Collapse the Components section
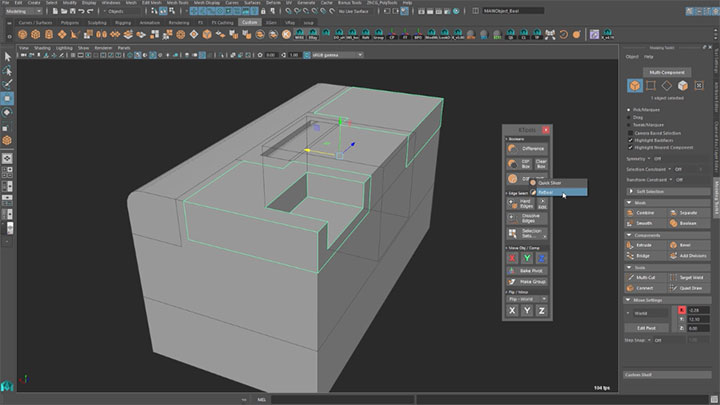This screenshot has width=720, height=405. click(x=667, y=235)
